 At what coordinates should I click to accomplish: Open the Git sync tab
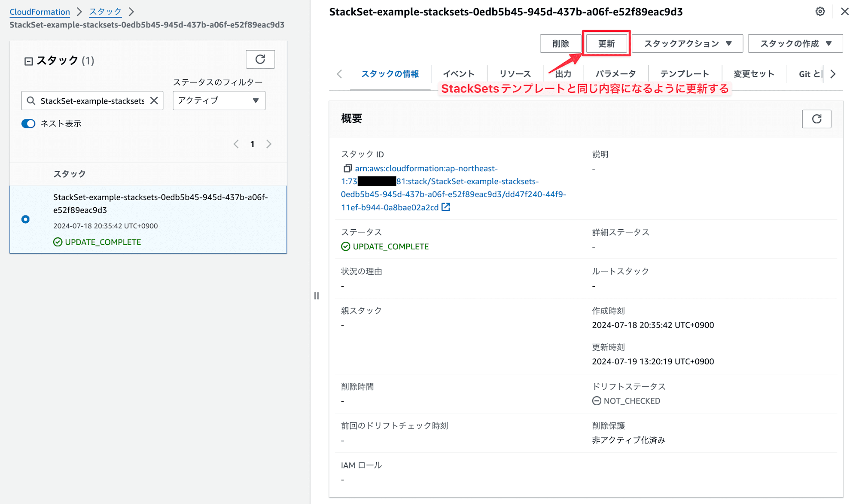pos(810,74)
